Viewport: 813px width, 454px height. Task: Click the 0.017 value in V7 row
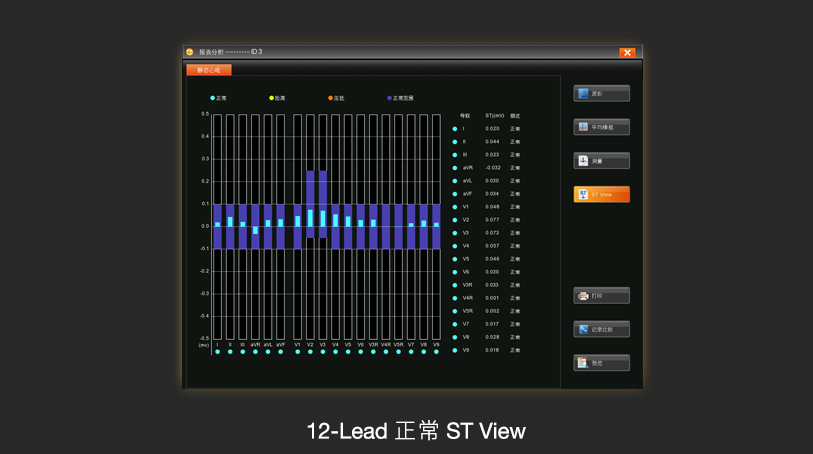click(492, 324)
